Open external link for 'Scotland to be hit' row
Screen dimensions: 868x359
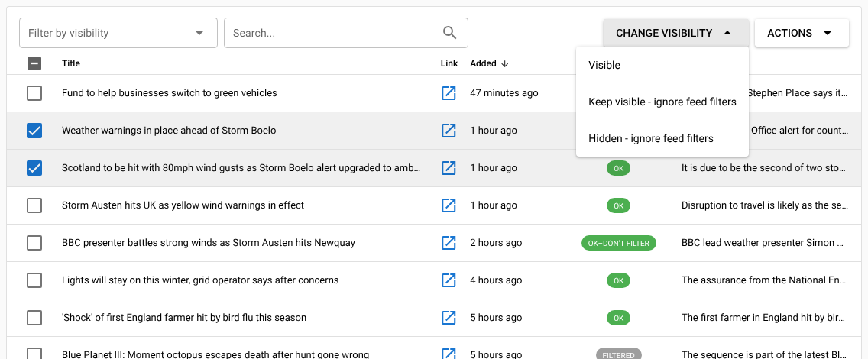pos(449,167)
